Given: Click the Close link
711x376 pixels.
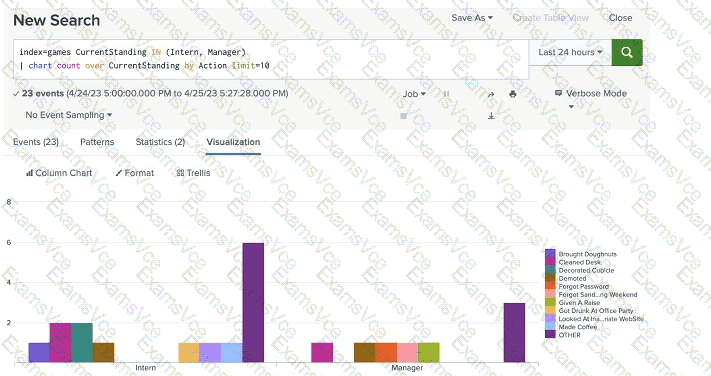Looking at the screenshot, I should (620, 18).
